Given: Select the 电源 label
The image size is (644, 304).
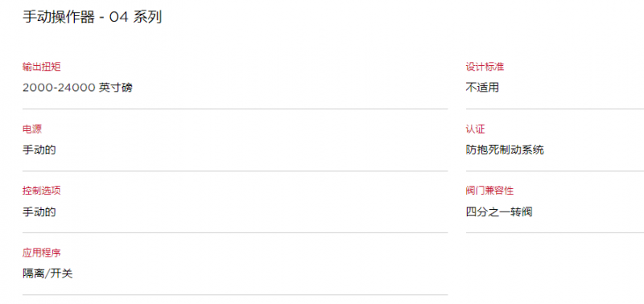Looking at the screenshot, I should [x=32, y=129].
